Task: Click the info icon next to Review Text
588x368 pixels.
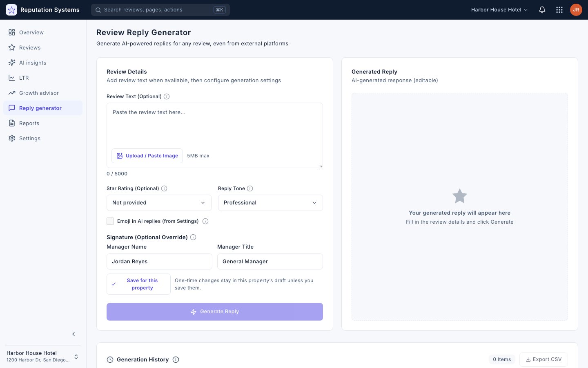Action: coord(167,96)
